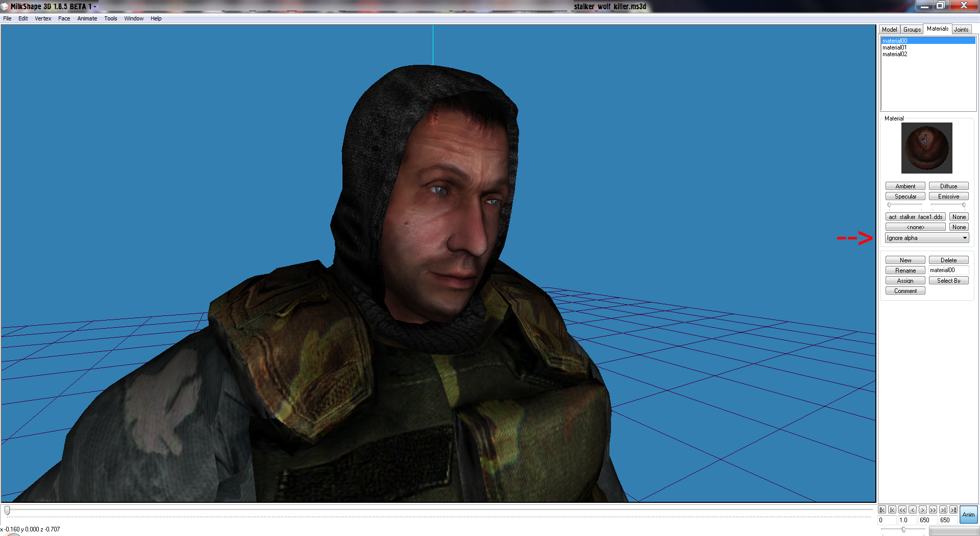
Task: Click the MilkShape 3D title bar icon
Action: tap(5, 7)
